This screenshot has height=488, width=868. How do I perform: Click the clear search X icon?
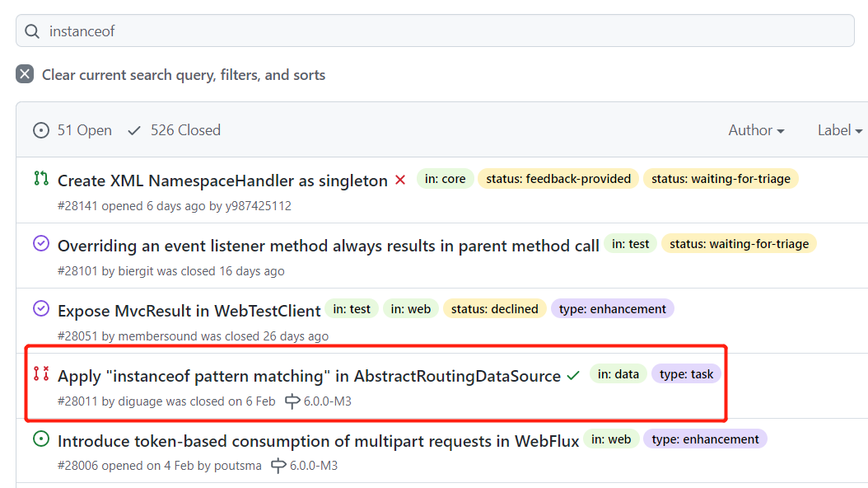tap(25, 74)
